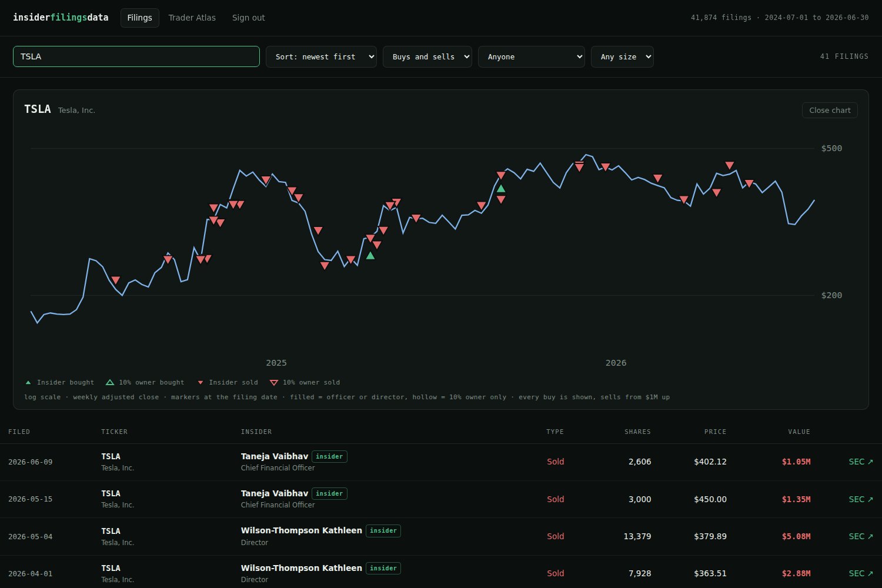Click the VALUE column header

tap(799, 432)
